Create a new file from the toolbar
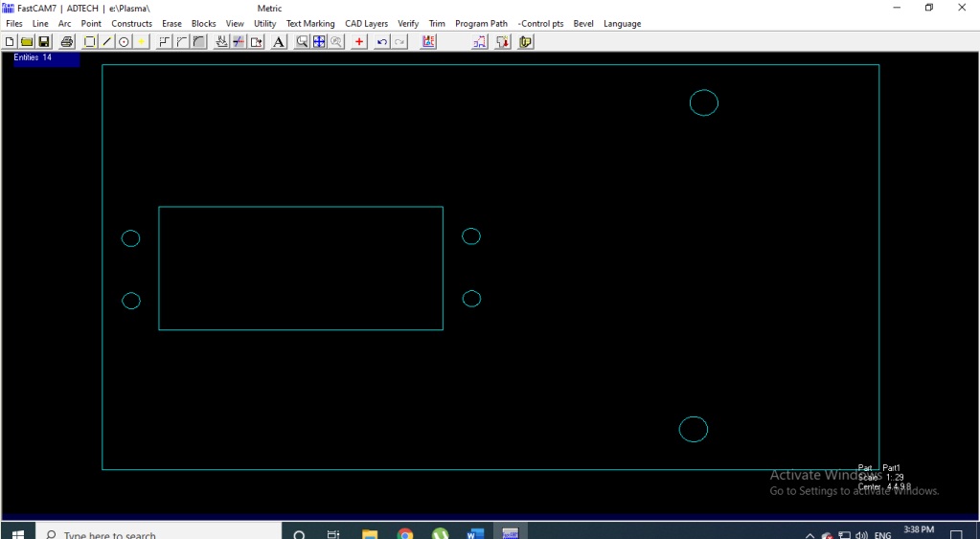 point(10,42)
